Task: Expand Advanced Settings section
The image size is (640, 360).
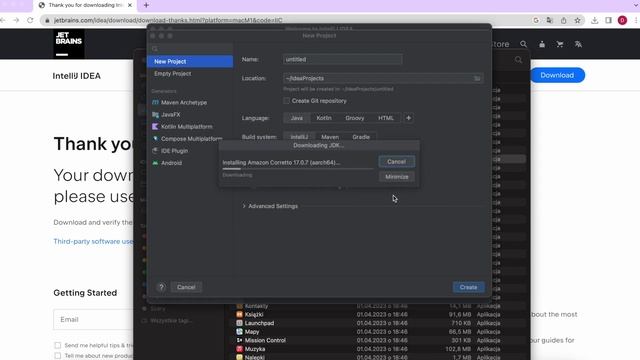Action: 270,206
